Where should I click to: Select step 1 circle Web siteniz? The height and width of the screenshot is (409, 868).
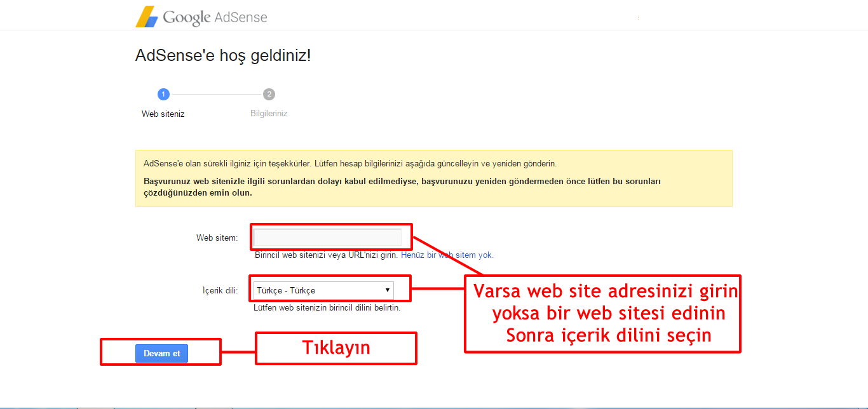[x=163, y=95]
